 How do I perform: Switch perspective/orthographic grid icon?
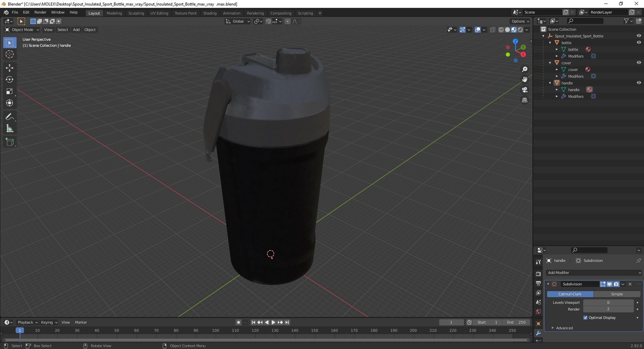point(525,100)
